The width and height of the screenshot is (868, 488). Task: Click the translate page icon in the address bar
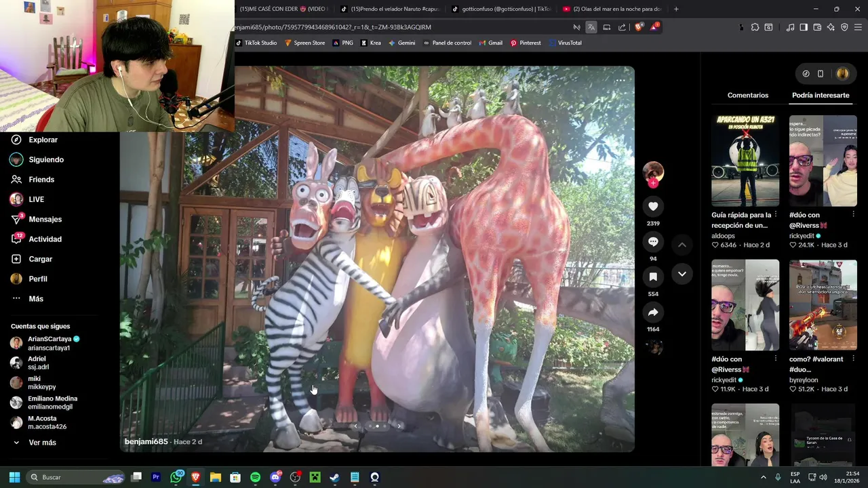[591, 27]
